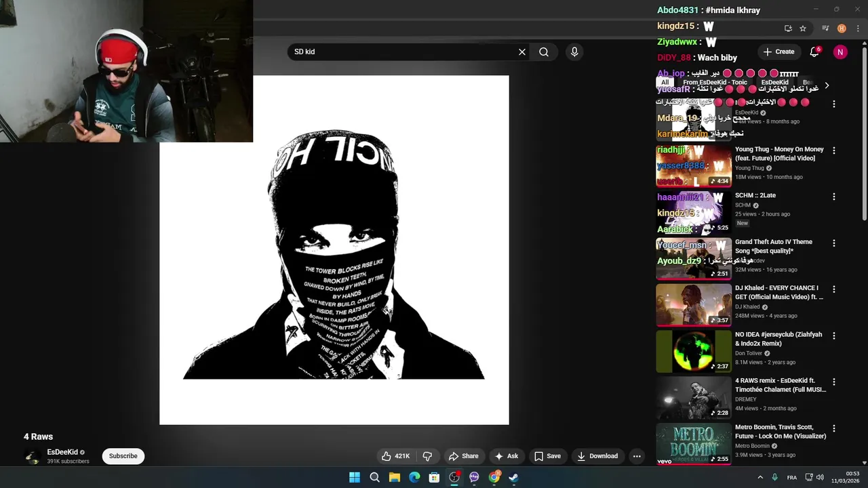Open Microsoft Store from taskbar

tap(434, 477)
